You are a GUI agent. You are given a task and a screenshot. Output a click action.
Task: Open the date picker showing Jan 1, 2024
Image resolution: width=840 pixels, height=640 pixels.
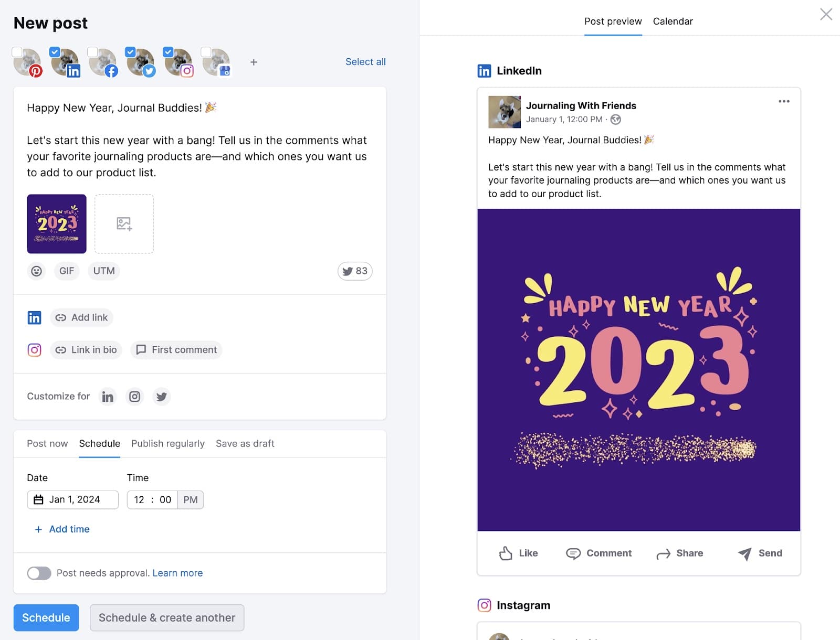73,500
